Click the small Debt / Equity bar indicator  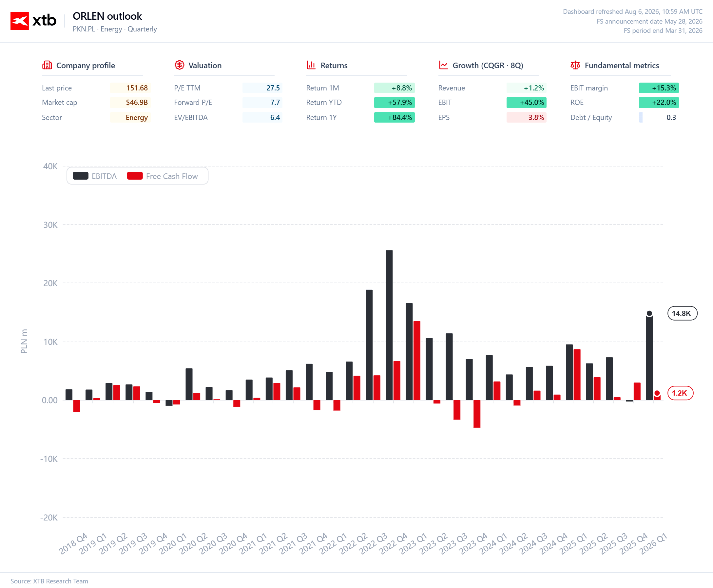pyautogui.click(x=641, y=117)
